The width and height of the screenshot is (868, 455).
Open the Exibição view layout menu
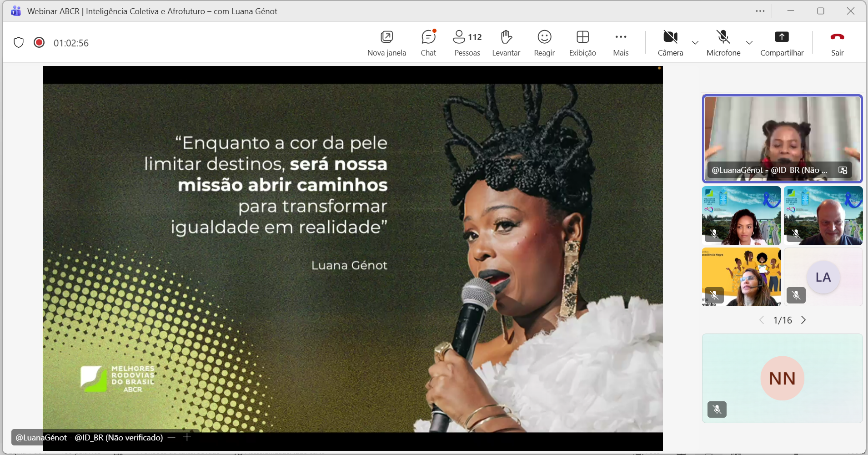click(582, 43)
